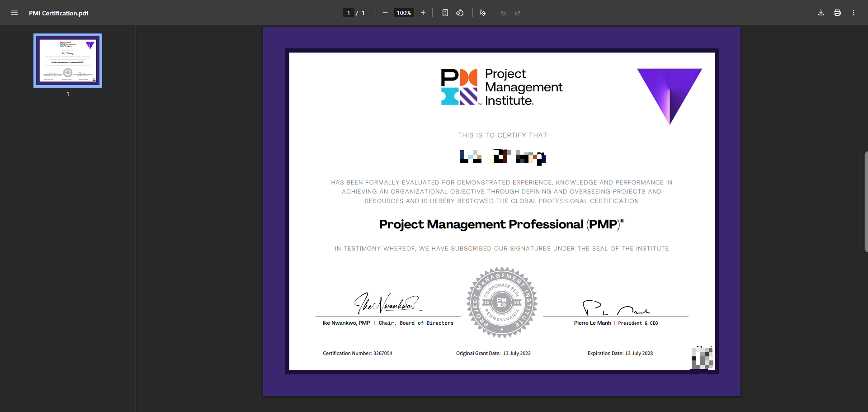Click the zoom out minus button

385,13
